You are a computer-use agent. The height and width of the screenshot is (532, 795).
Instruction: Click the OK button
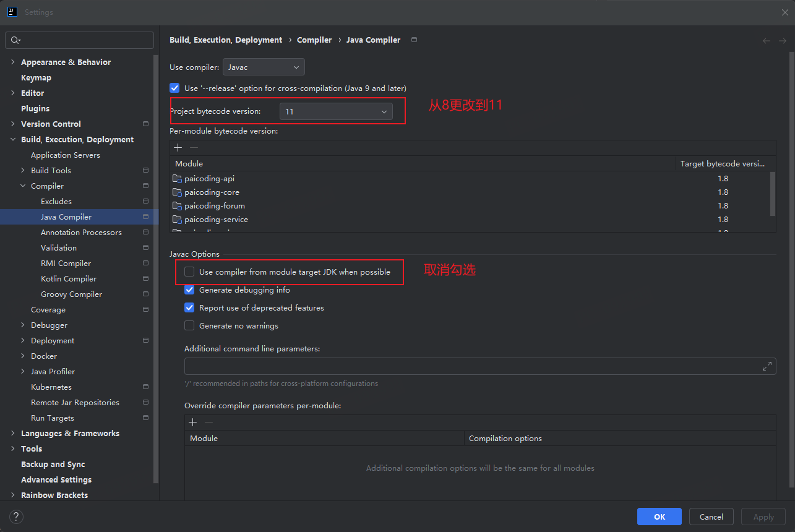click(659, 517)
